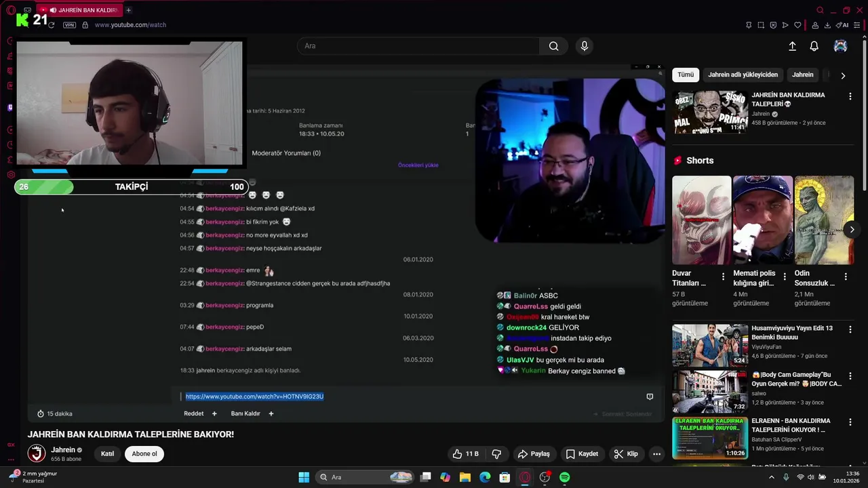This screenshot has height=488, width=868.
Task: Open Windows Start menu
Action: [304, 477]
